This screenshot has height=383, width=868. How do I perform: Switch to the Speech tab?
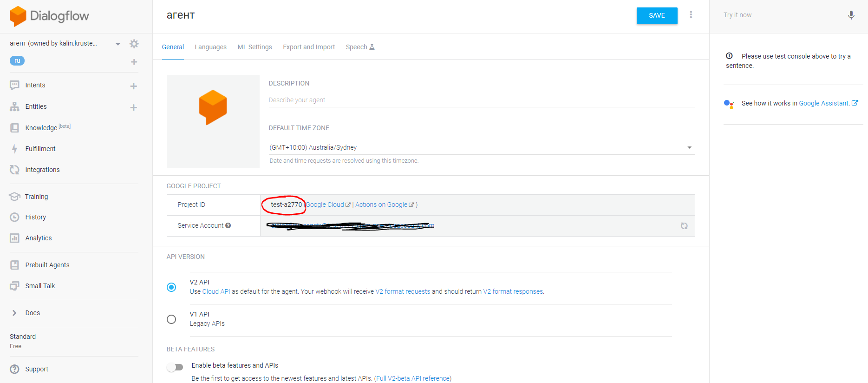360,47
